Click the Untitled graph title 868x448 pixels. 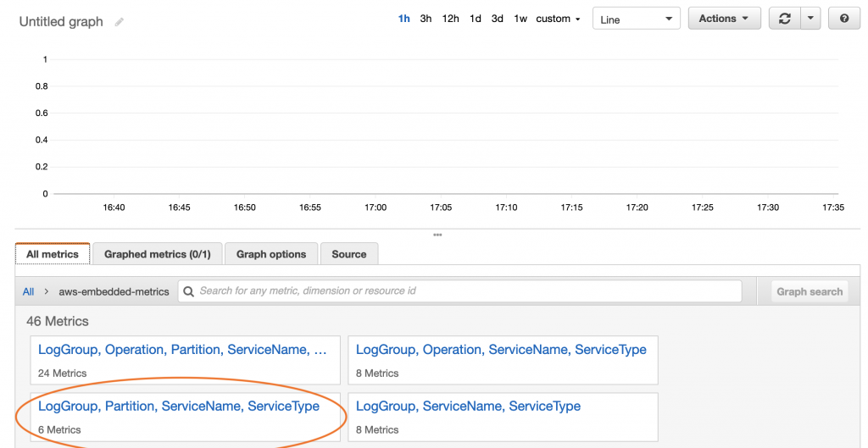61,22
